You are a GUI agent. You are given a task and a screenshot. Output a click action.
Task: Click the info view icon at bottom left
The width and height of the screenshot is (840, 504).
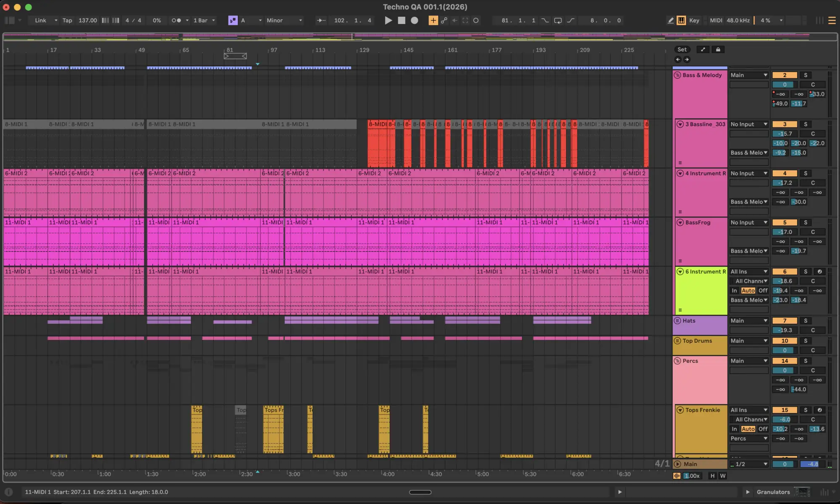8,492
